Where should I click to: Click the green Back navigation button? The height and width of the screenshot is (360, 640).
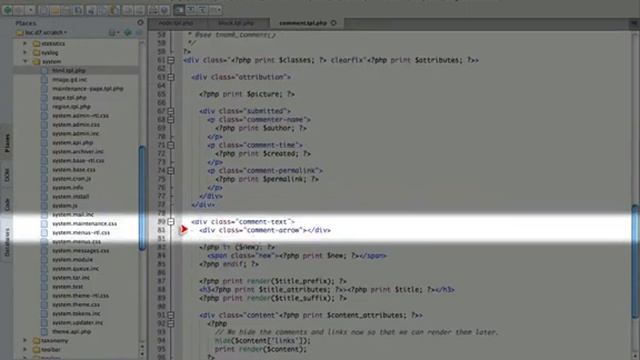(x=7, y=10)
